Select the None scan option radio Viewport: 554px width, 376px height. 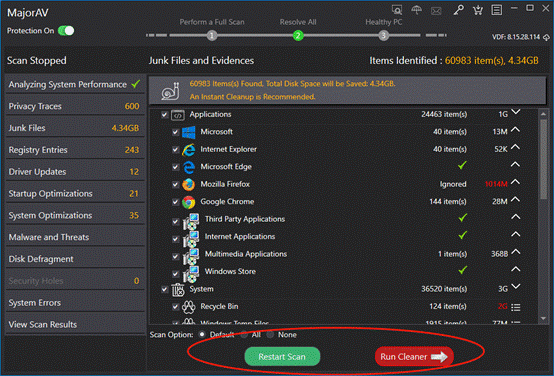(270, 334)
